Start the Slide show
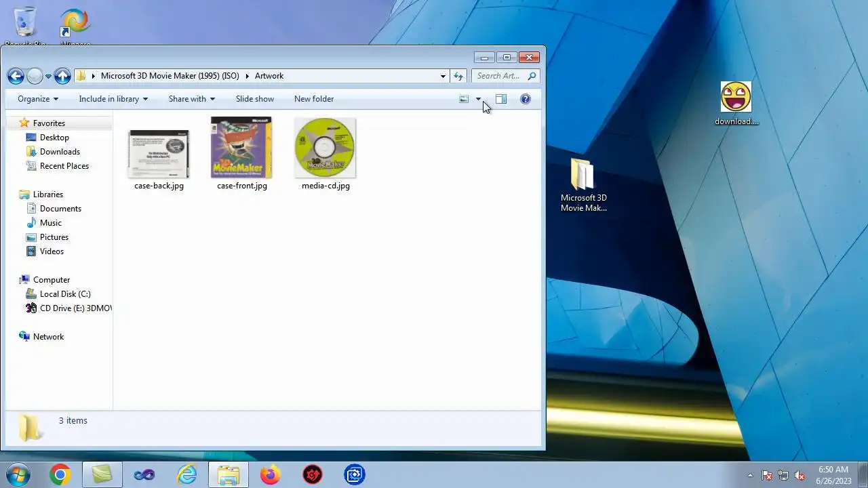Viewport: 868px width, 488px height. (x=255, y=99)
